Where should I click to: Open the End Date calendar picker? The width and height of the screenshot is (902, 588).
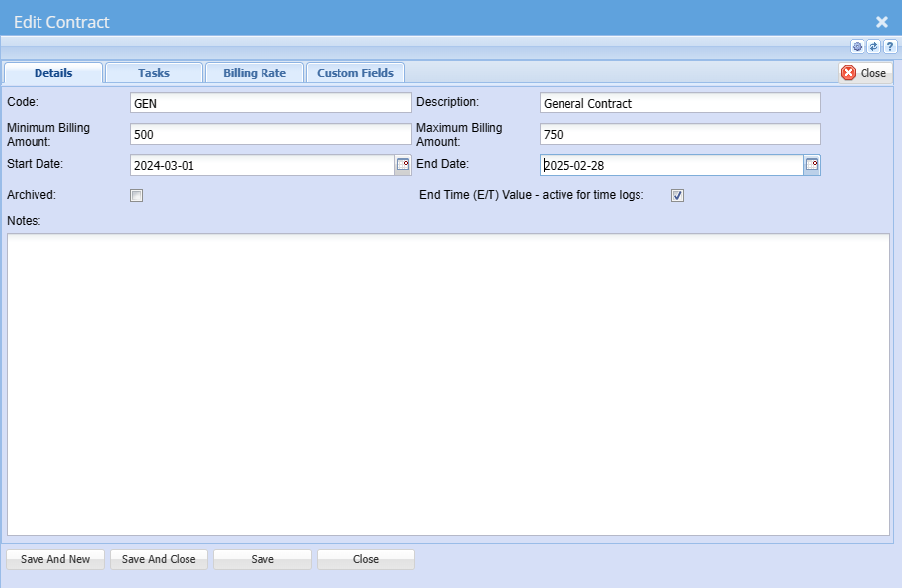pos(812,165)
